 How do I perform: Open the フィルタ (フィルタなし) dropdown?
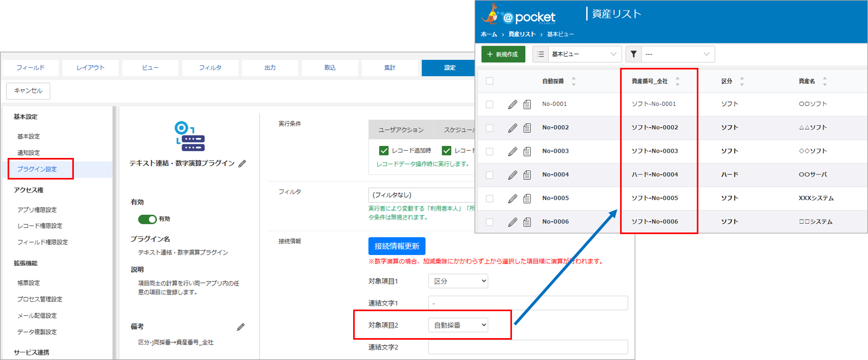[x=422, y=195]
